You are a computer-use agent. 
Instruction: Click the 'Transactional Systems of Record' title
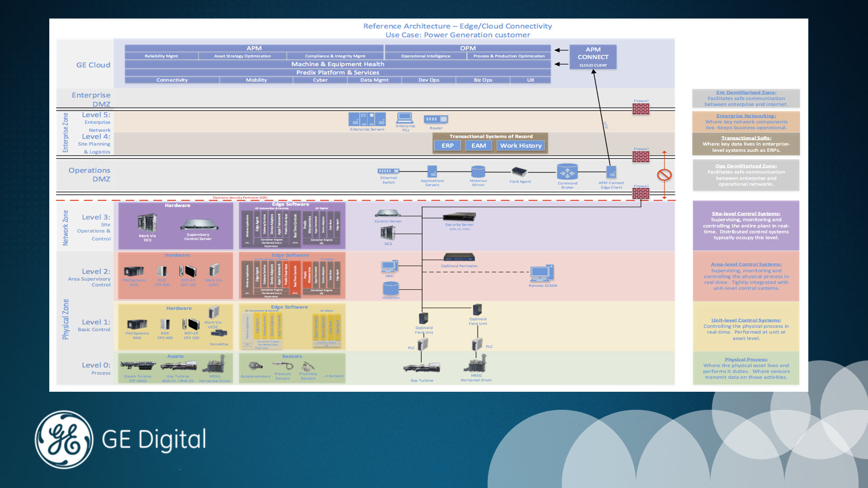[491, 136]
